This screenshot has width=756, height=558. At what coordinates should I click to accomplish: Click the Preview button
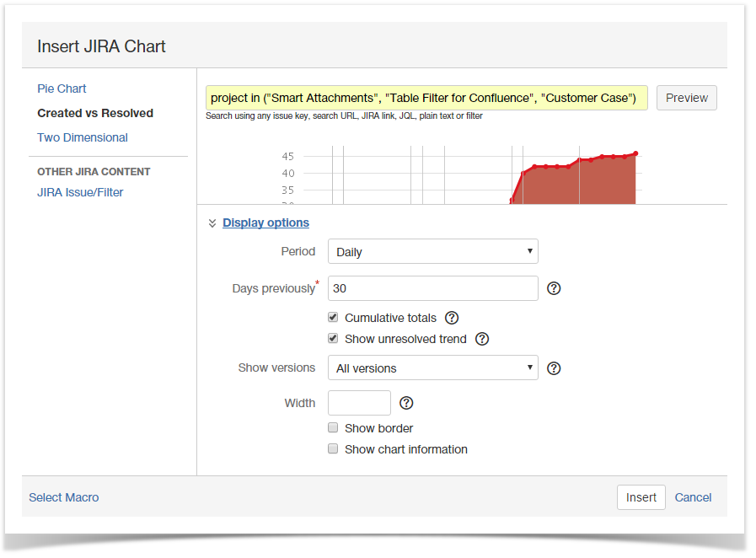[686, 98]
